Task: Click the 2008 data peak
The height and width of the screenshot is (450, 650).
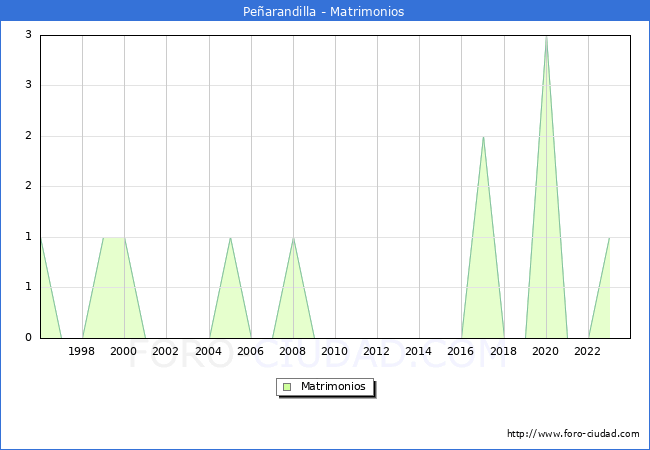Action: pyautogui.click(x=293, y=239)
